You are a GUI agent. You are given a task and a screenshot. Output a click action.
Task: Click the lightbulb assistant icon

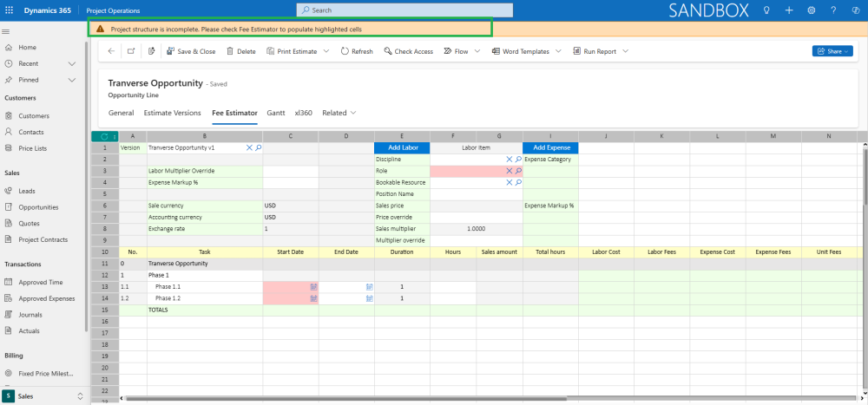coord(766,10)
